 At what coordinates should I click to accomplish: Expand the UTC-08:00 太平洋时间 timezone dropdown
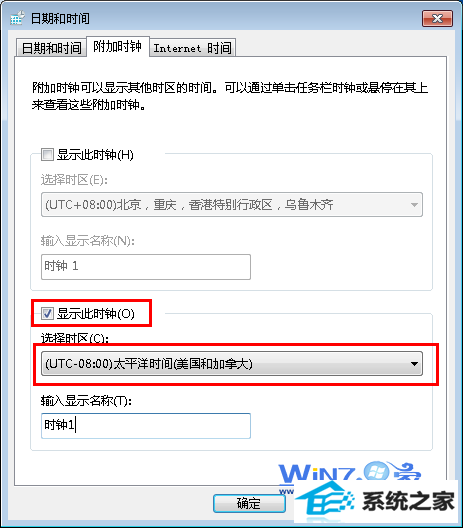point(232,364)
